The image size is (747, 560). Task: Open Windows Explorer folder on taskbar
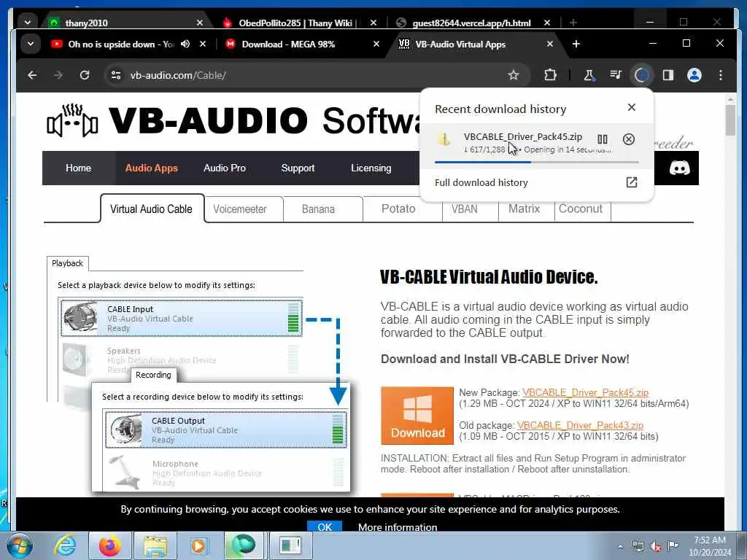[155, 545]
